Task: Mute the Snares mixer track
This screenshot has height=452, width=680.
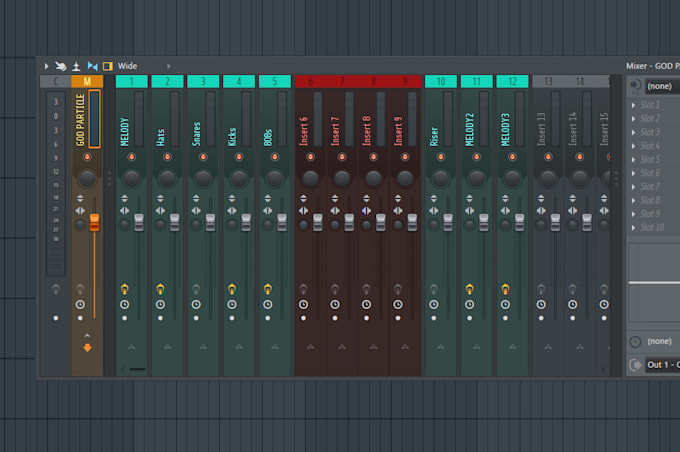Action: (203, 157)
